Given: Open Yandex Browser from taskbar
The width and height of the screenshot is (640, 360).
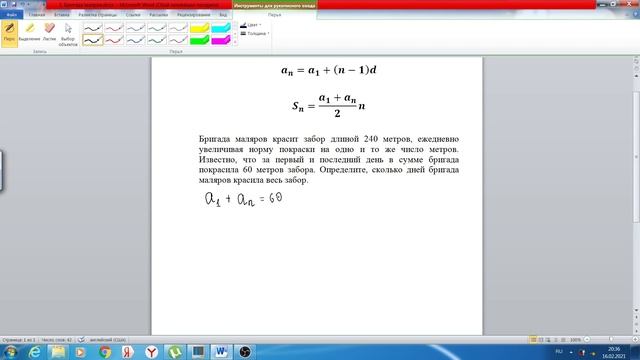Looking at the screenshot, I should (x=151, y=352).
